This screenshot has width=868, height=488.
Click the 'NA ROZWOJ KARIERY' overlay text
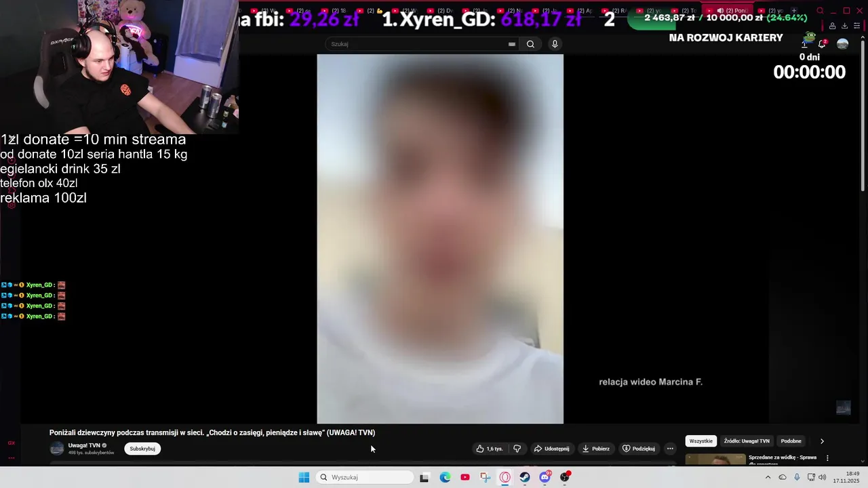coord(726,38)
